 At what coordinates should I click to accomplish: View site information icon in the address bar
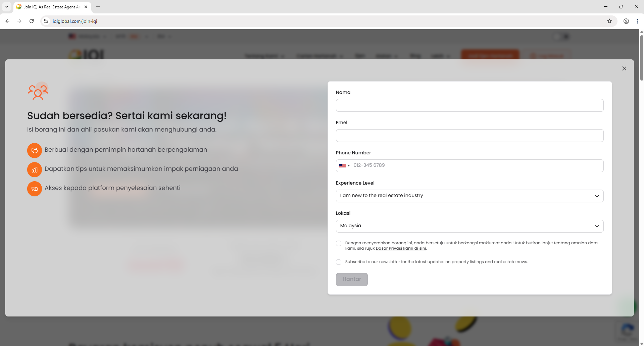point(46,21)
